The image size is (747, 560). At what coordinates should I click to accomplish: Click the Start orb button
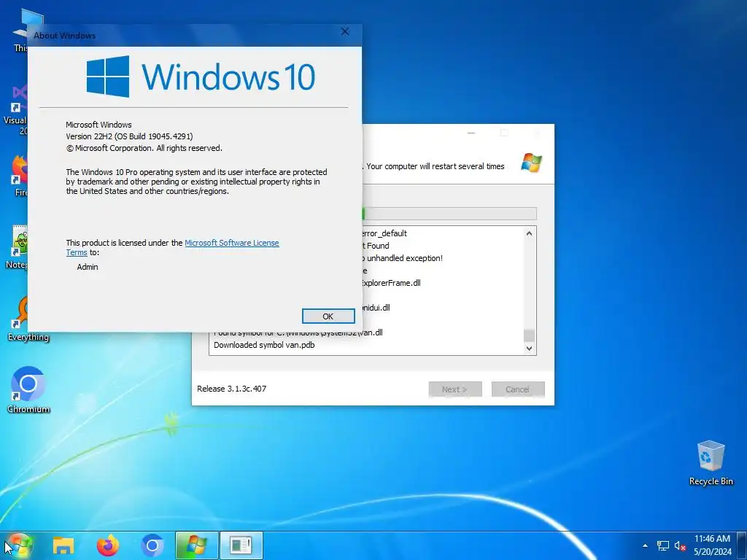point(19,545)
